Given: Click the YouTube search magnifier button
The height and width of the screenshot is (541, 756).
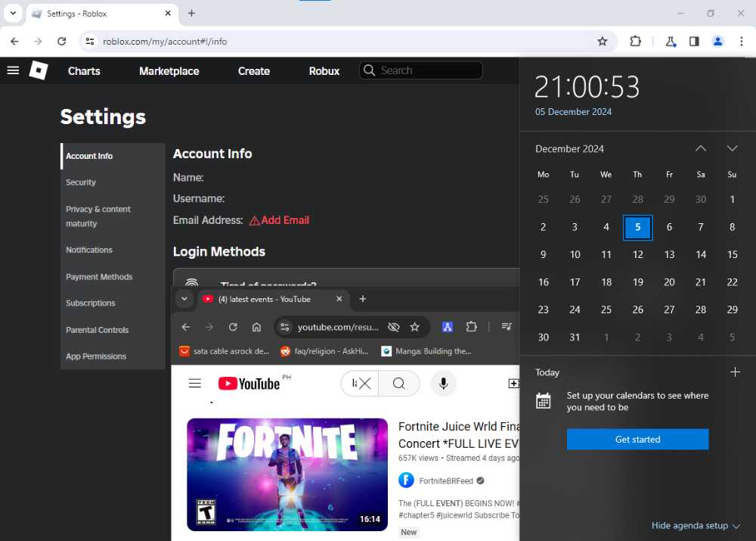Looking at the screenshot, I should click(x=398, y=384).
